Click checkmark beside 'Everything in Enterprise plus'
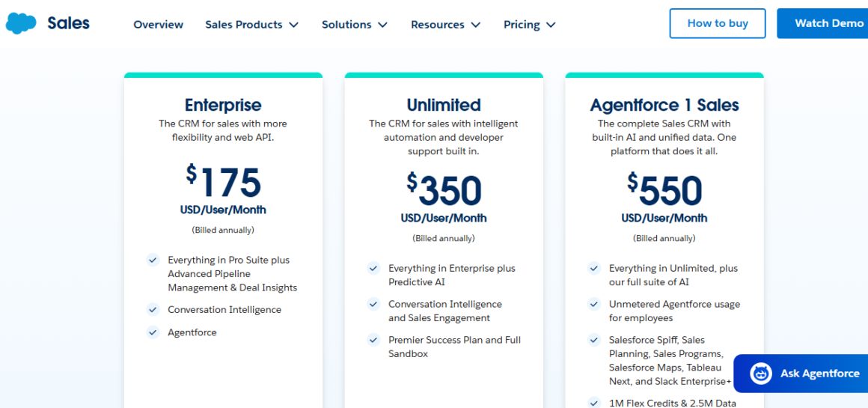 point(373,269)
